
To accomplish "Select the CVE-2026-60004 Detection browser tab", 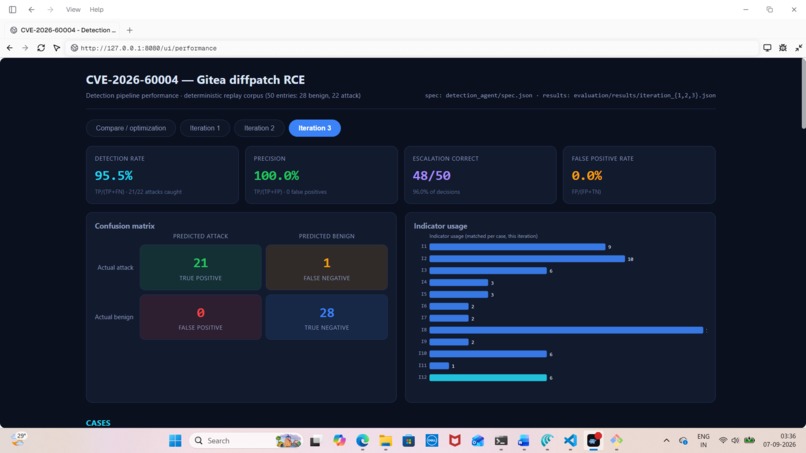I will [63, 30].
